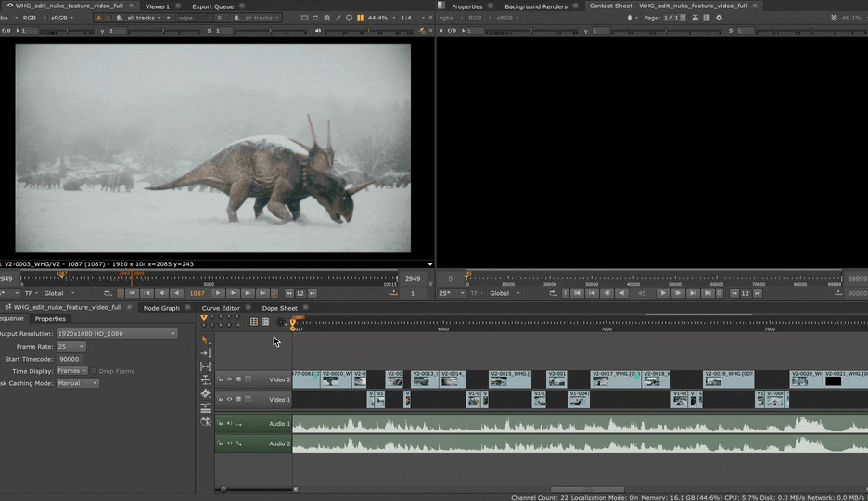Switch to the Curve Editor tab
The image size is (868, 501).
click(221, 308)
